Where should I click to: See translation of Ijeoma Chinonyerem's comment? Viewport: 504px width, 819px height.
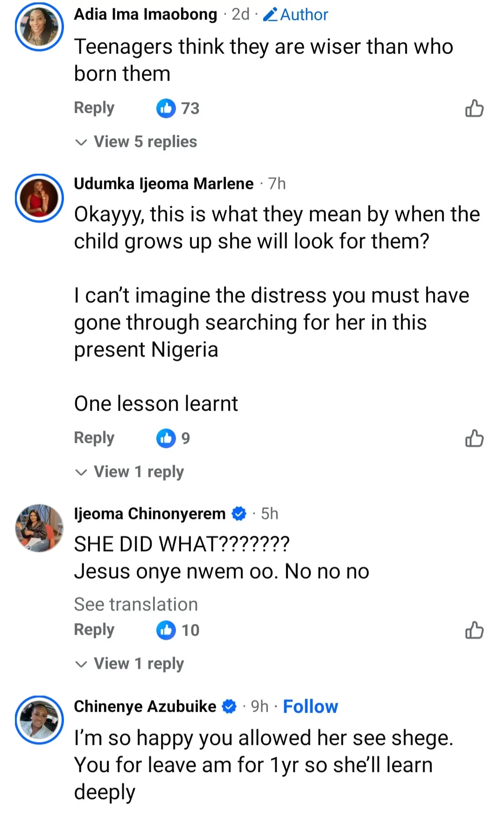[136, 604]
